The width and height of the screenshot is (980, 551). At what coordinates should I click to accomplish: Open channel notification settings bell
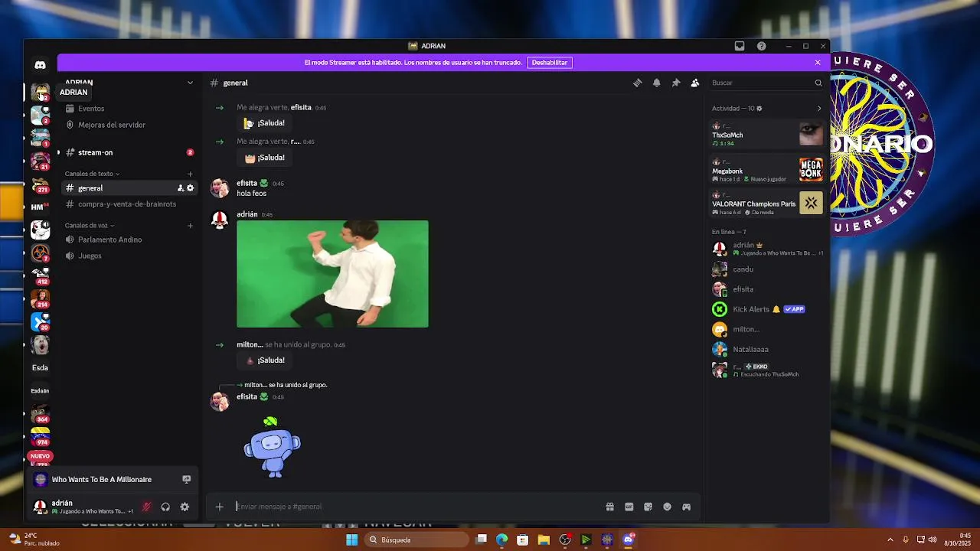coord(656,83)
